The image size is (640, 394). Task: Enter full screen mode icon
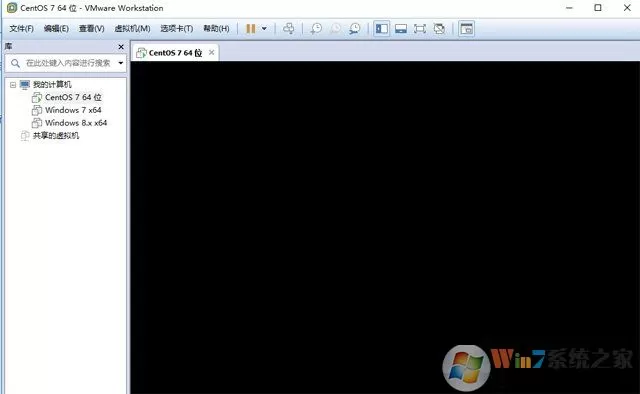420,29
